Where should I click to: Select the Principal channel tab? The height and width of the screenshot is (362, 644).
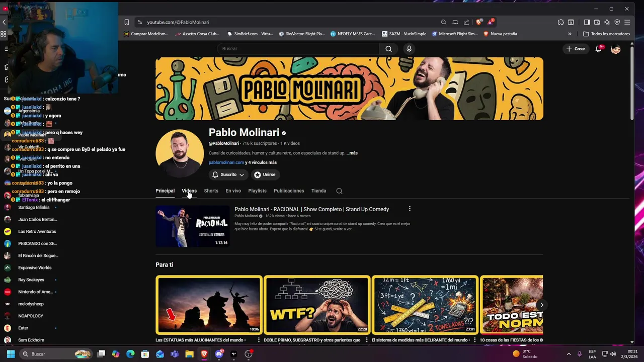[x=165, y=191]
